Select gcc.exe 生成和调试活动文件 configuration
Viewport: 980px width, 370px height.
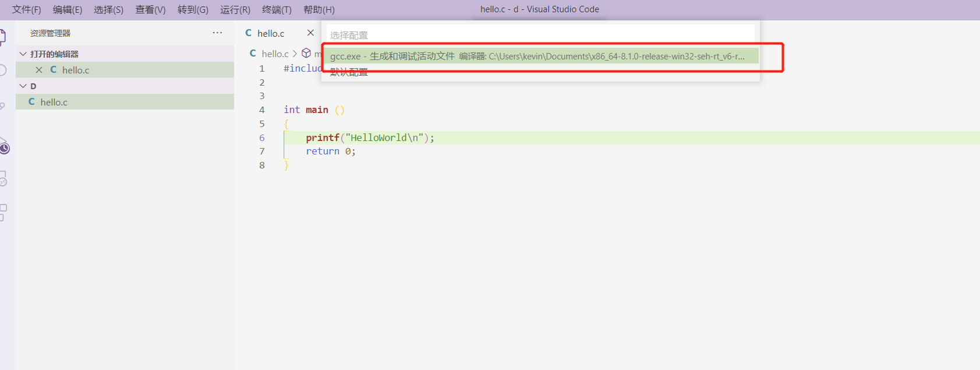[540, 56]
